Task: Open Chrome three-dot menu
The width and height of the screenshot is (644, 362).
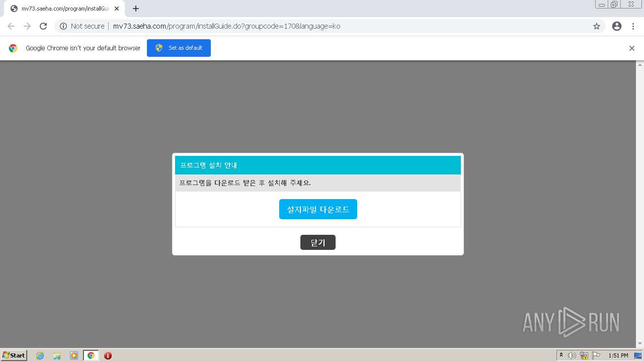Action: tap(633, 26)
